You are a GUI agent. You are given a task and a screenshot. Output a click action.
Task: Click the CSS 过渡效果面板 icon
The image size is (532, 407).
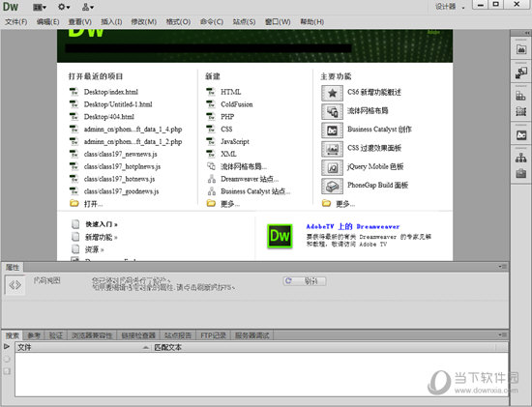click(332, 149)
